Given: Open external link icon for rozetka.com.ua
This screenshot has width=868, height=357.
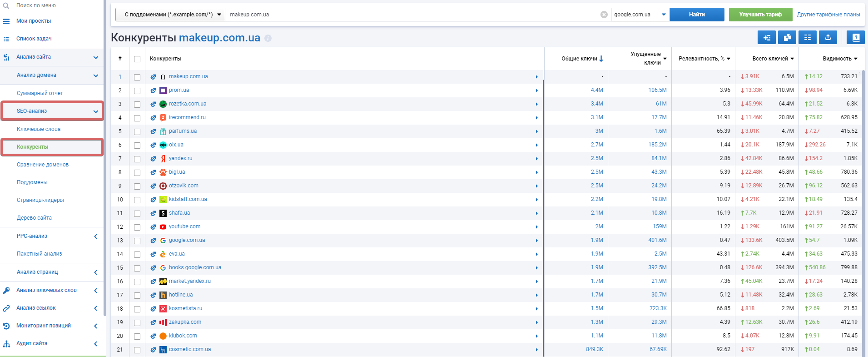Looking at the screenshot, I should [154, 104].
